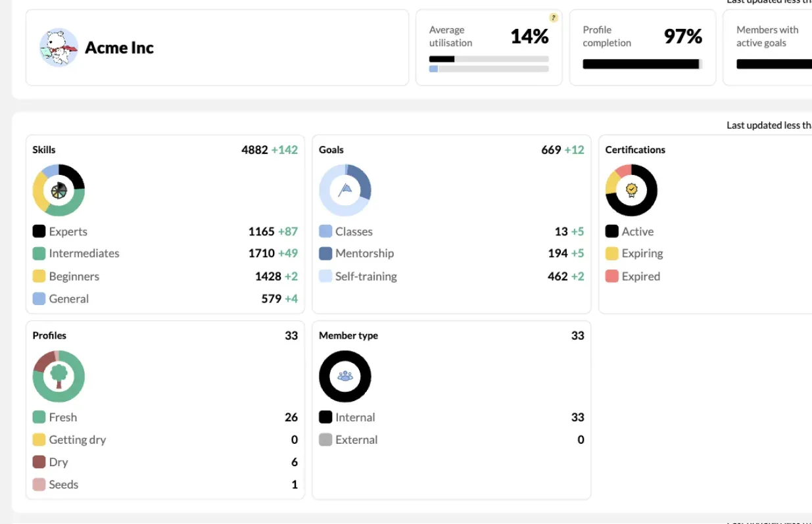Click the Mentorship label
This screenshot has width=812, height=524.
point(364,253)
